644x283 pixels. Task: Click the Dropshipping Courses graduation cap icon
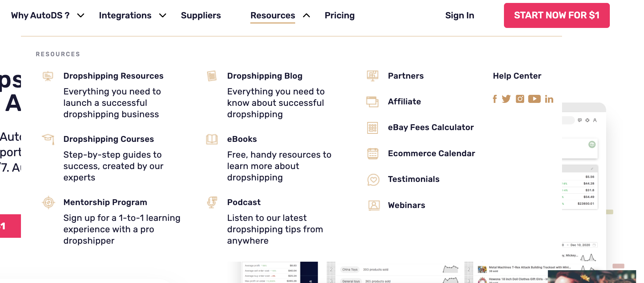tap(48, 139)
